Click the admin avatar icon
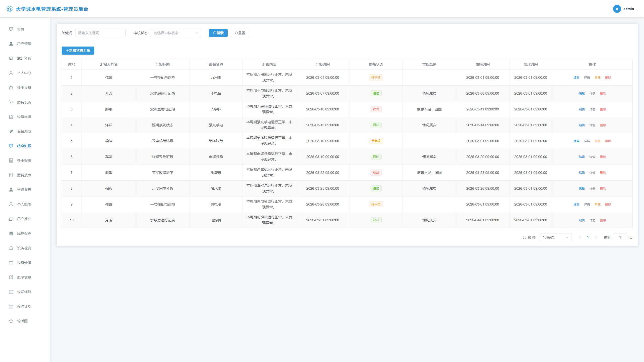The height and width of the screenshot is (362, 644). click(617, 9)
